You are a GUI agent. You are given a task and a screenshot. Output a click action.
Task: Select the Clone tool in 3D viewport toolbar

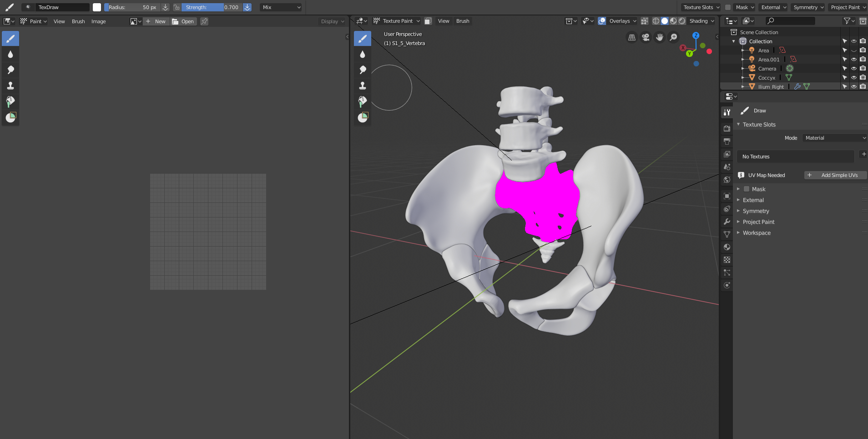[363, 86]
